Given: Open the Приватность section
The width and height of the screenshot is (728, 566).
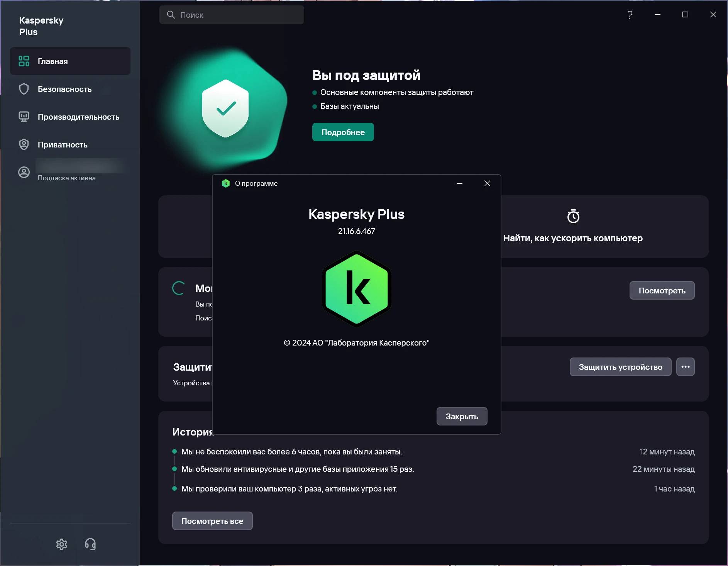Looking at the screenshot, I should pyautogui.click(x=70, y=144).
